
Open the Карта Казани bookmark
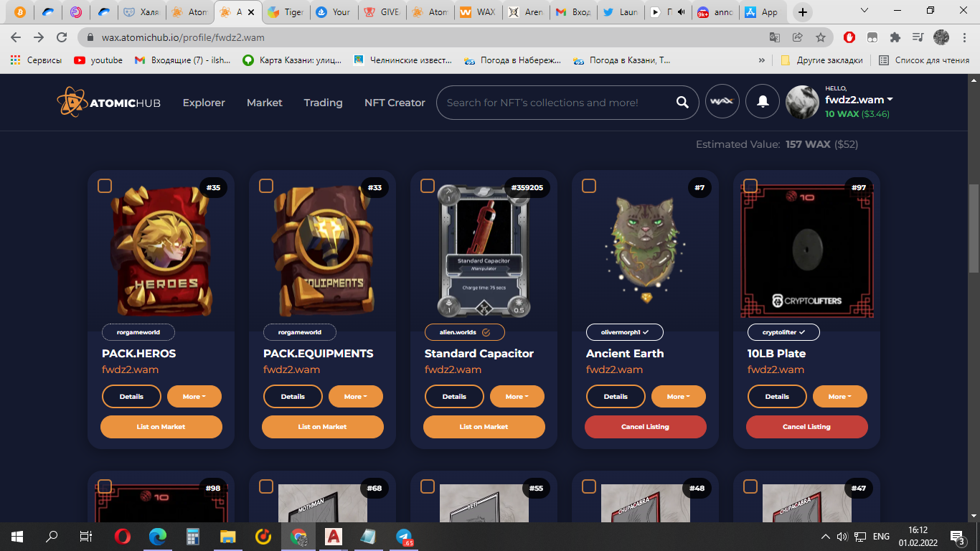(293, 60)
